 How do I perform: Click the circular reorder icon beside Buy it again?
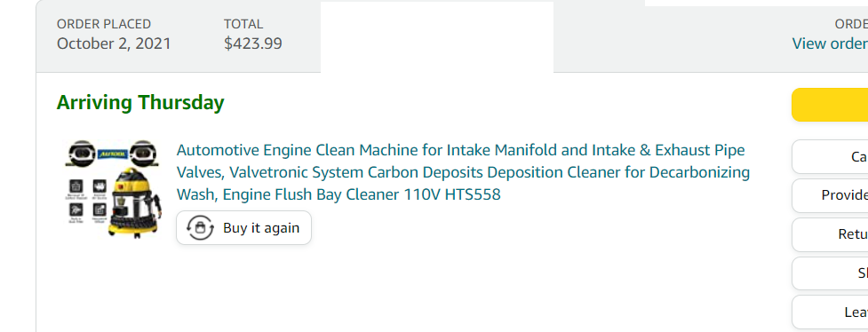(200, 227)
